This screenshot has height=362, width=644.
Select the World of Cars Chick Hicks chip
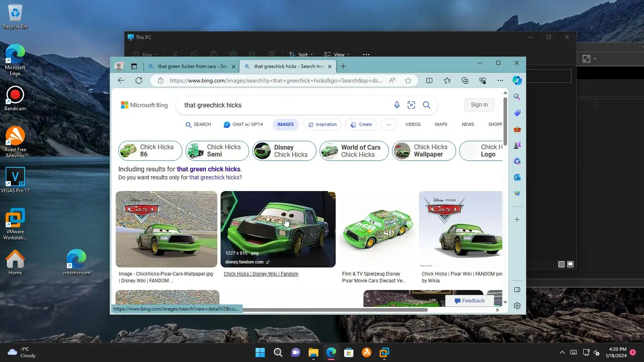[x=354, y=151]
